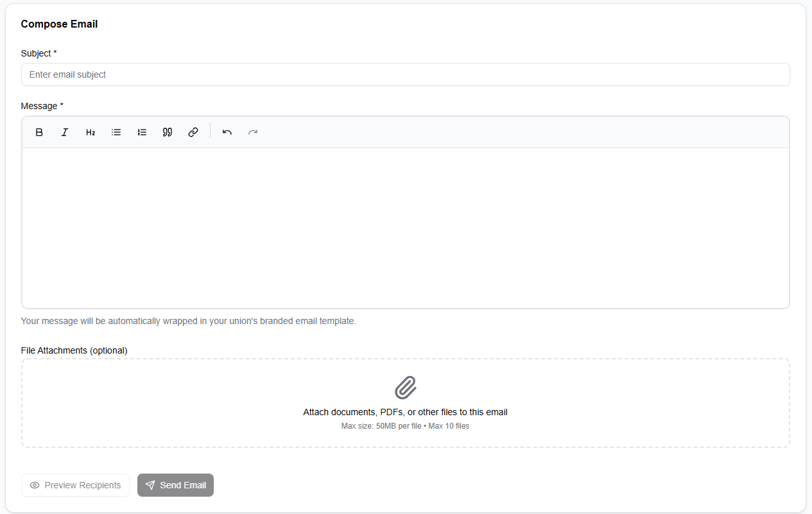Select the Heading 2 style icon
The image size is (812, 514).
91,132
